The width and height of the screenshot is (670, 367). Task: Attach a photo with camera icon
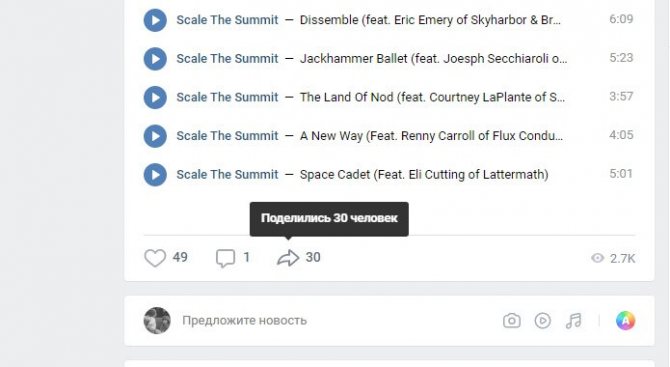click(x=511, y=320)
